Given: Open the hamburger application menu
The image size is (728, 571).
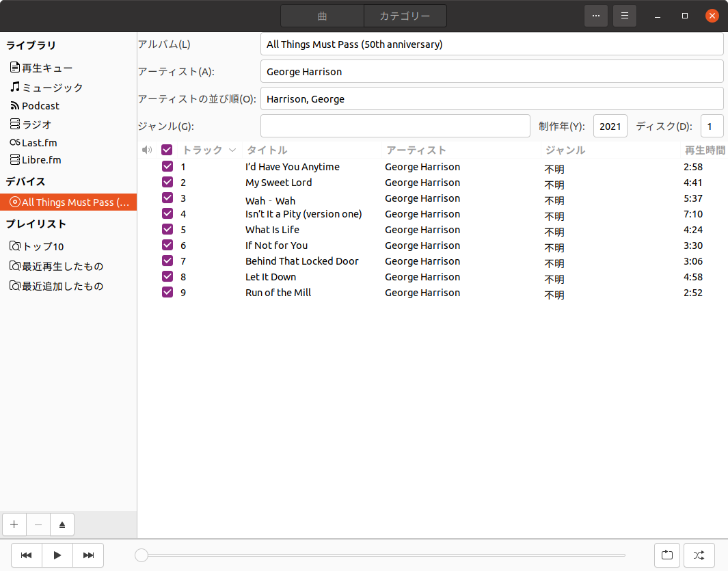Looking at the screenshot, I should 625,16.
